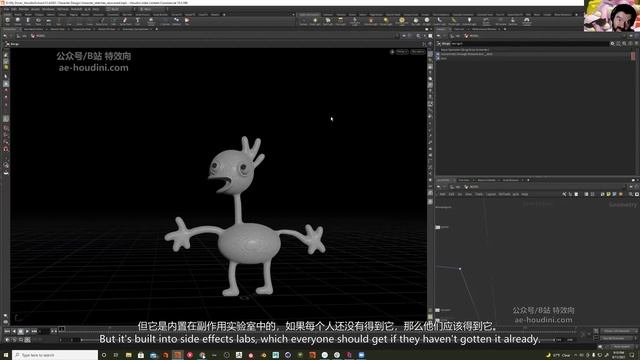The image size is (640, 360).
Task: Switch to the Modify shelf tab
Action: coord(18,15)
